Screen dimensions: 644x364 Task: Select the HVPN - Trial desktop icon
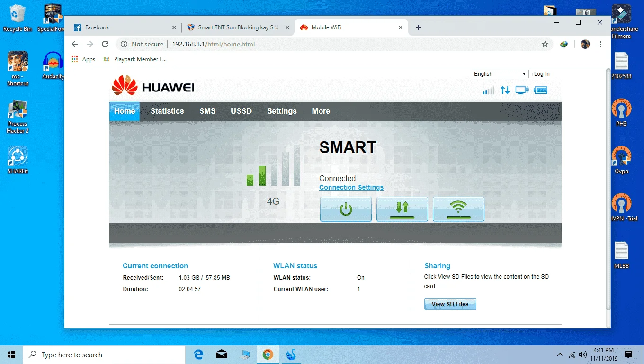pyautogui.click(x=621, y=208)
